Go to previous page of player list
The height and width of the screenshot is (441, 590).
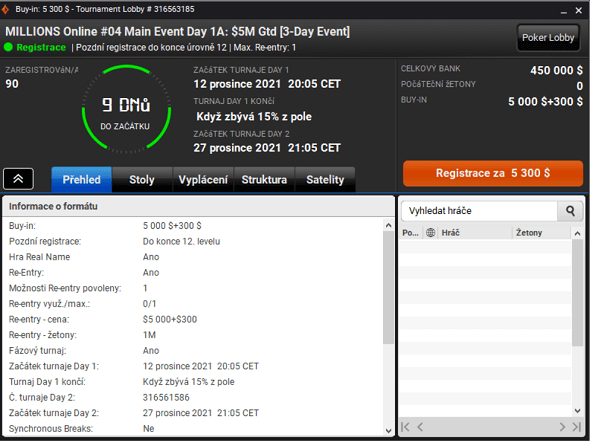pos(420,427)
